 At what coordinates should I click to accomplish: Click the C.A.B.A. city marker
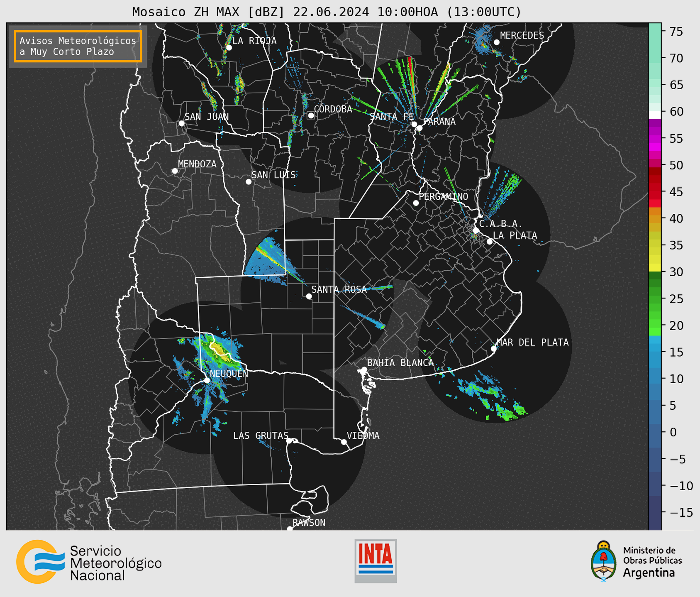476,230
